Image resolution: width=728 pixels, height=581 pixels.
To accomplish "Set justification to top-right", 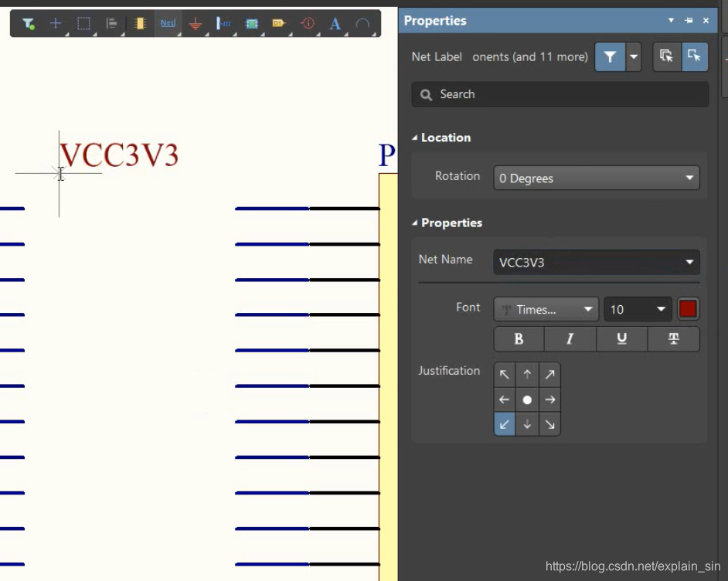I will 549,375.
